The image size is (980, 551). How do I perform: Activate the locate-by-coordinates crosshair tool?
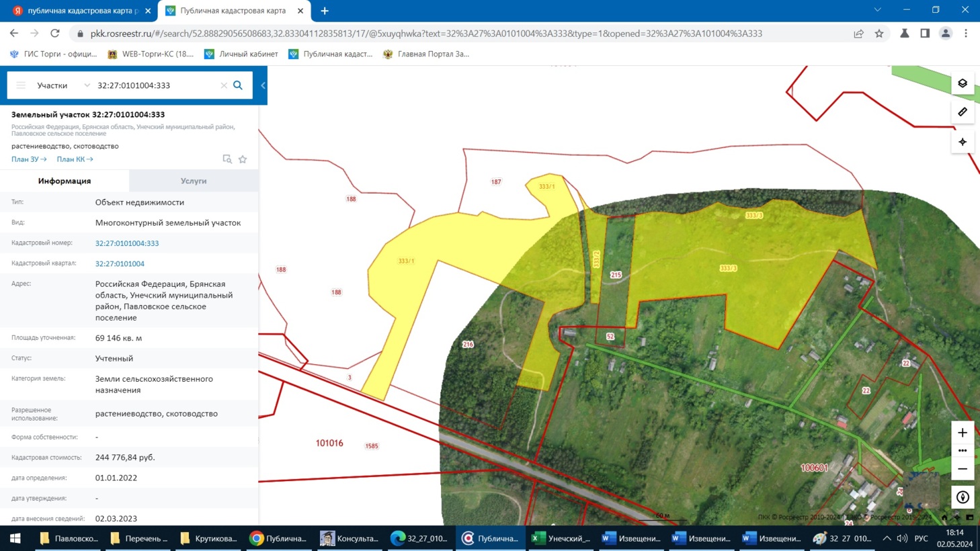tap(963, 142)
